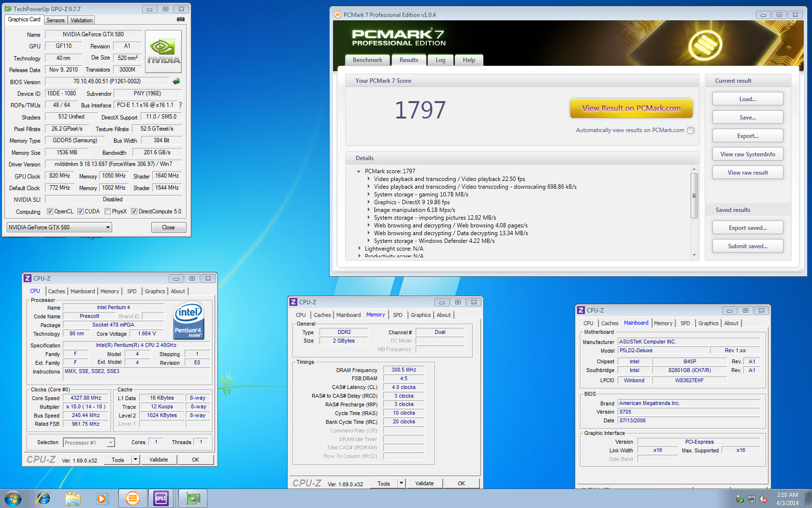The width and height of the screenshot is (812, 508).
Task: Open the Processor #1 selection dropdown
Action: (89, 442)
